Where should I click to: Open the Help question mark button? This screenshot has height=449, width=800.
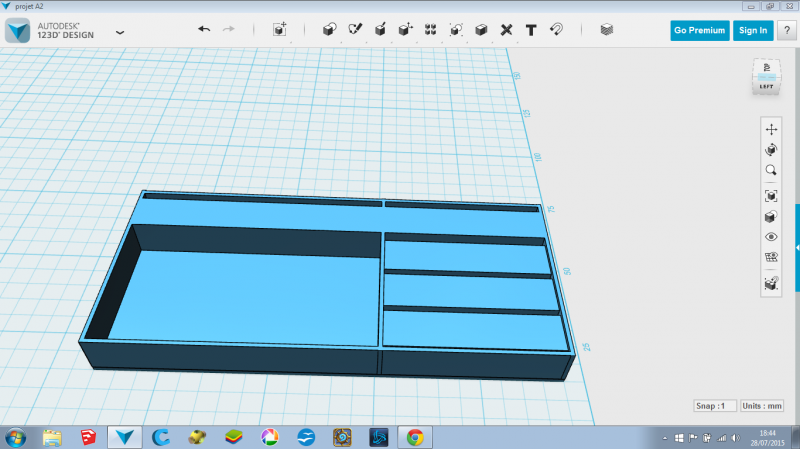pos(787,31)
